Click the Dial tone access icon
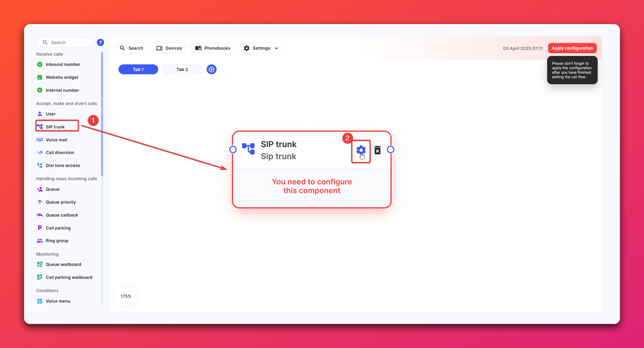 pos(40,165)
